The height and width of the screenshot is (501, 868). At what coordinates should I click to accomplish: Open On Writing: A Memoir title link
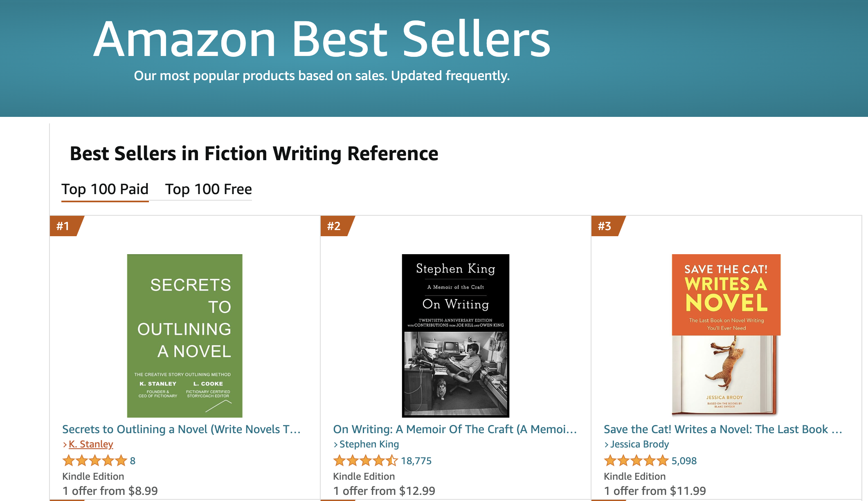point(455,429)
